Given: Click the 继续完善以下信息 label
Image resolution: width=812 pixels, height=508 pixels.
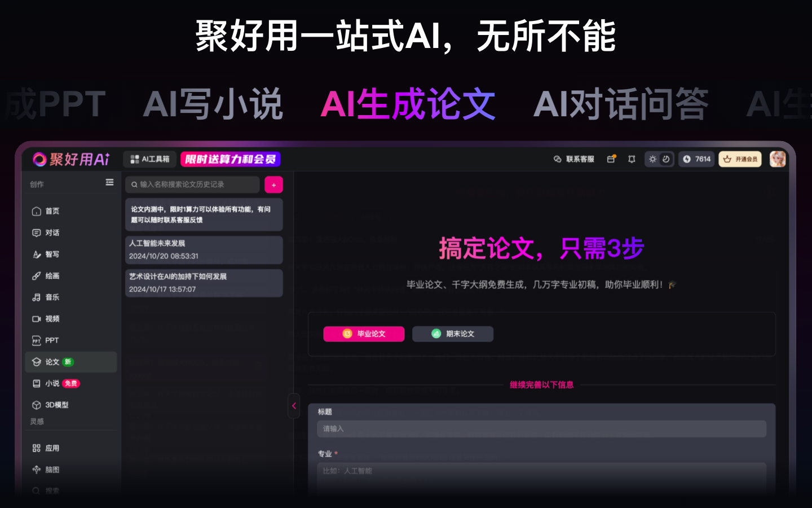Looking at the screenshot, I should [x=541, y=385].
